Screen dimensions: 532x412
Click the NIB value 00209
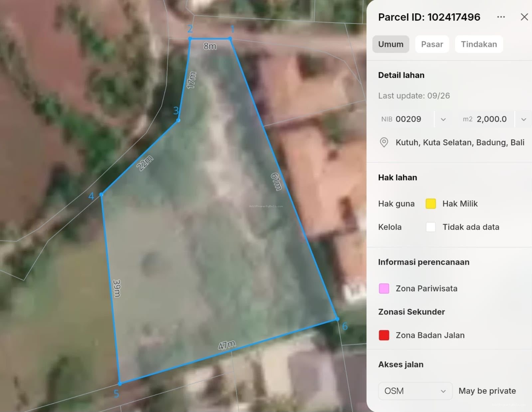click(x=408, y=119)
